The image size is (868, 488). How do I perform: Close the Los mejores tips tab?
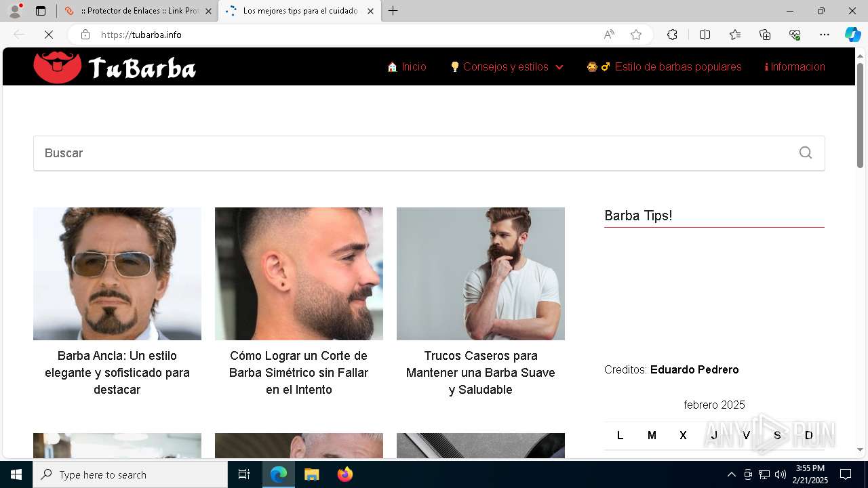click(x=370, y=11)
